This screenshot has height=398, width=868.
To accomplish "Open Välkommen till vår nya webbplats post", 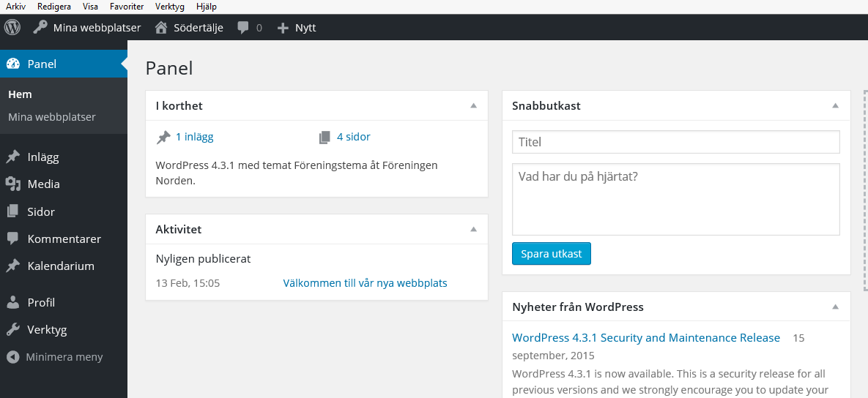I will 366,283.
